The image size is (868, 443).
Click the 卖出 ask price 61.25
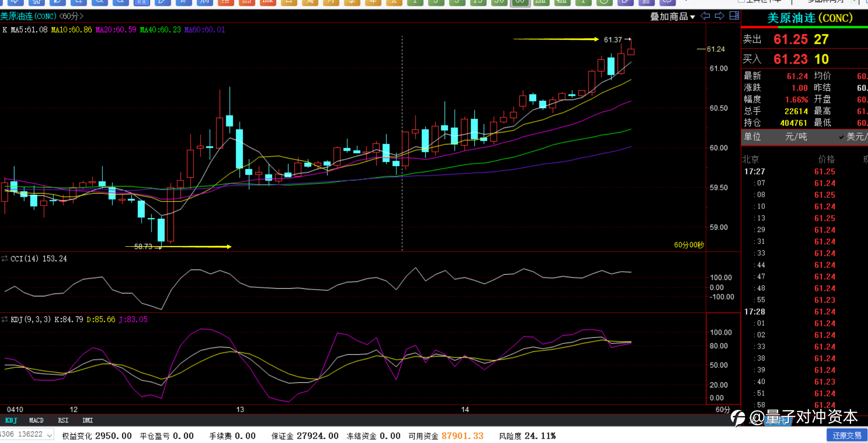[790, 39]
